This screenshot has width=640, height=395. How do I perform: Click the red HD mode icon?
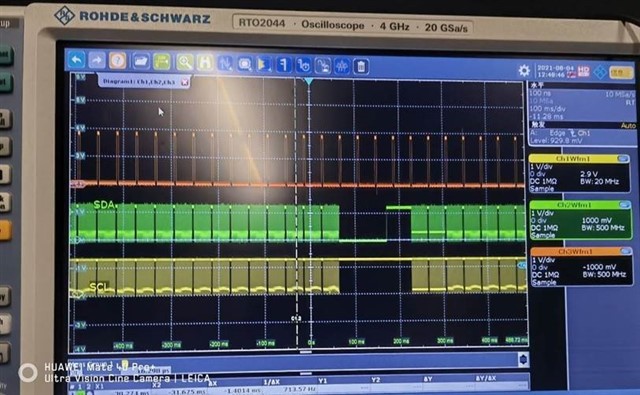point(583,72)
